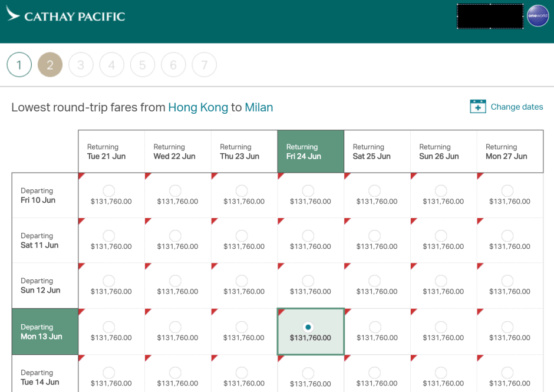Open the Change dates link
Screen dimensions: 554x392
point(516,107)
